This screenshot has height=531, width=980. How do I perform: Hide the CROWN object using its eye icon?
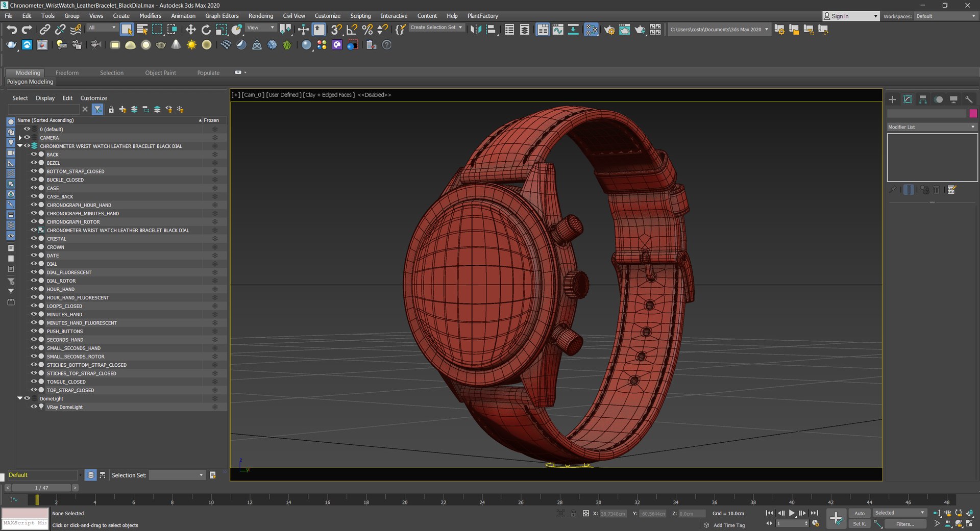[x=34, y=247]
